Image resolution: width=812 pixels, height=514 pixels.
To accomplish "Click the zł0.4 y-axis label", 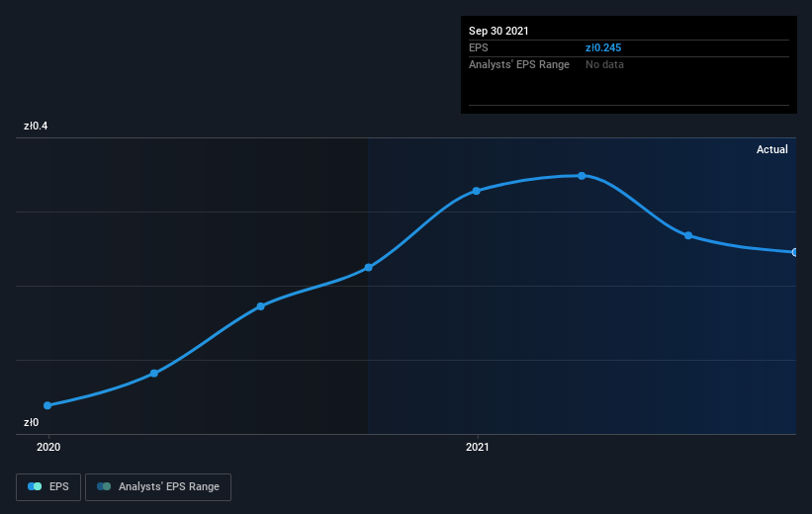I will 36,126.
